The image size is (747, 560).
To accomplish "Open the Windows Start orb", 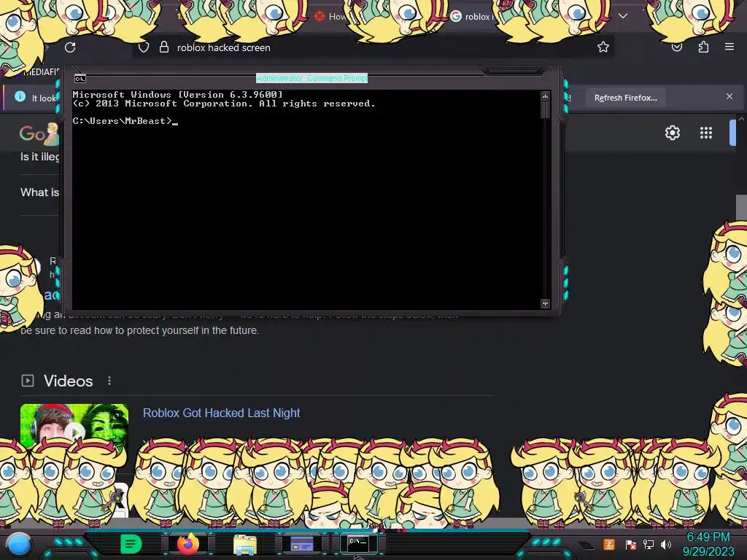I will tap(19, 544).
